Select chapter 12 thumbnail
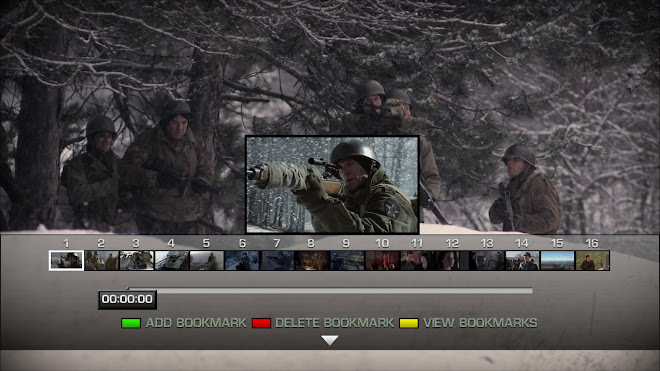 coord(452,260)
